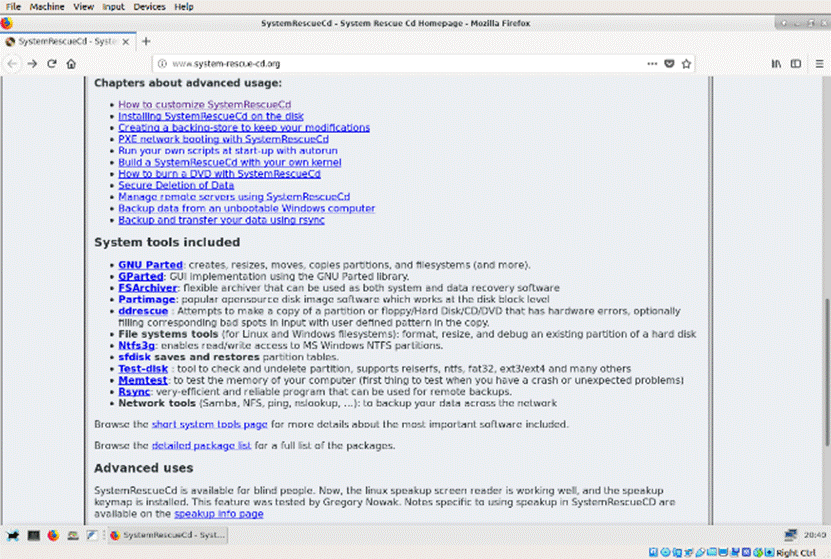Select the SystemRescueCd browser tab
Image resolution: width=831 pixels, height=559 pixels.
click(x=68, y=41)
